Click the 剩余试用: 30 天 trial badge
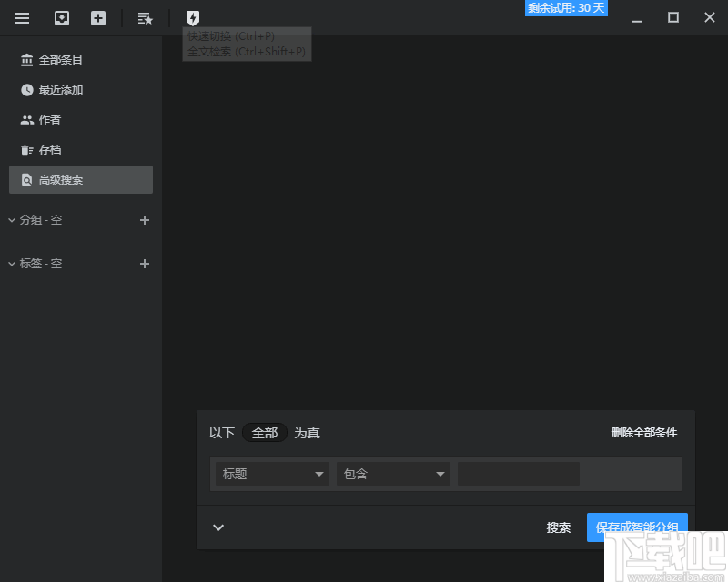This screenshot has height=582, width=728. coord(566,8)
